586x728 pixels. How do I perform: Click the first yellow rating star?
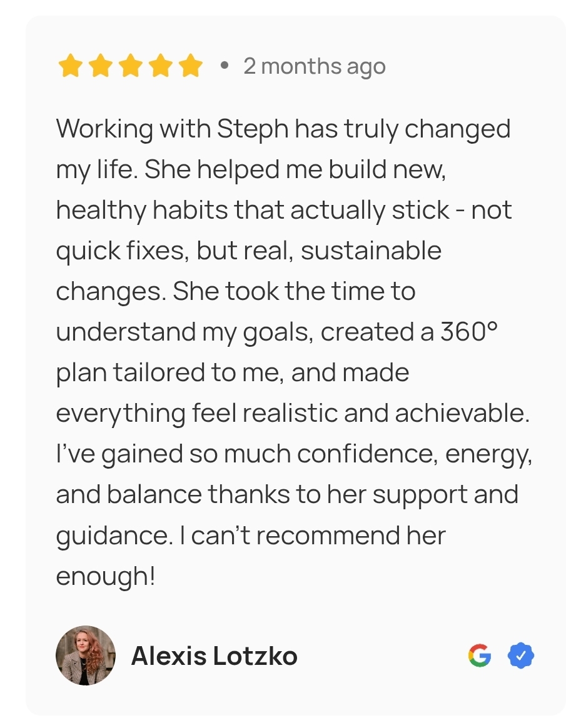[69, 66]
